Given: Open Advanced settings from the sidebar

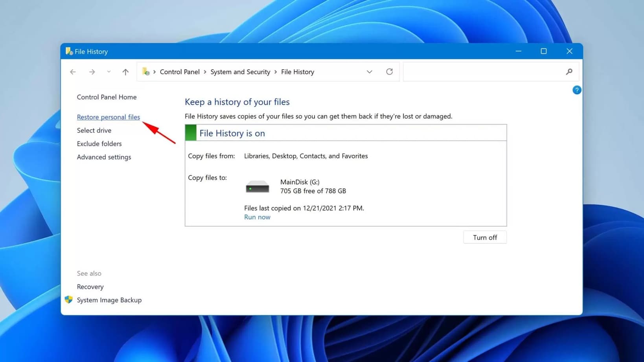Looking at the screenshot, I should pos(104,157).
